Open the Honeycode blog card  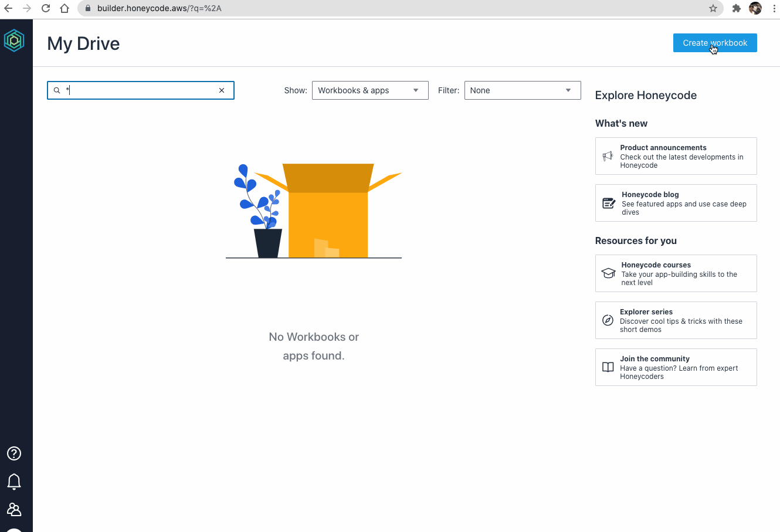click(676, 203)
